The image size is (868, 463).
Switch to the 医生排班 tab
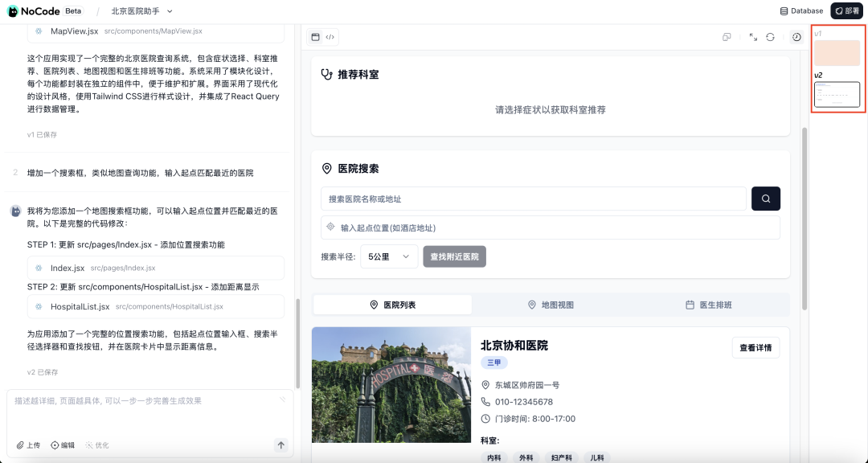[708, 305]
